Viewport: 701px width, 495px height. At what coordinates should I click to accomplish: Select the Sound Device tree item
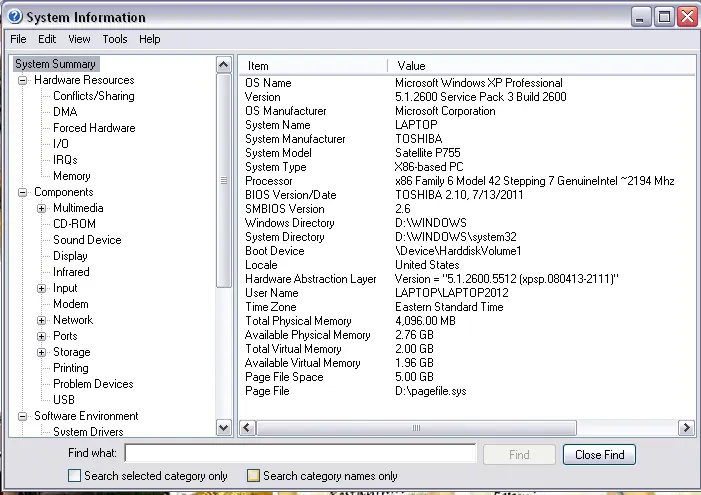tap(87, 240)
